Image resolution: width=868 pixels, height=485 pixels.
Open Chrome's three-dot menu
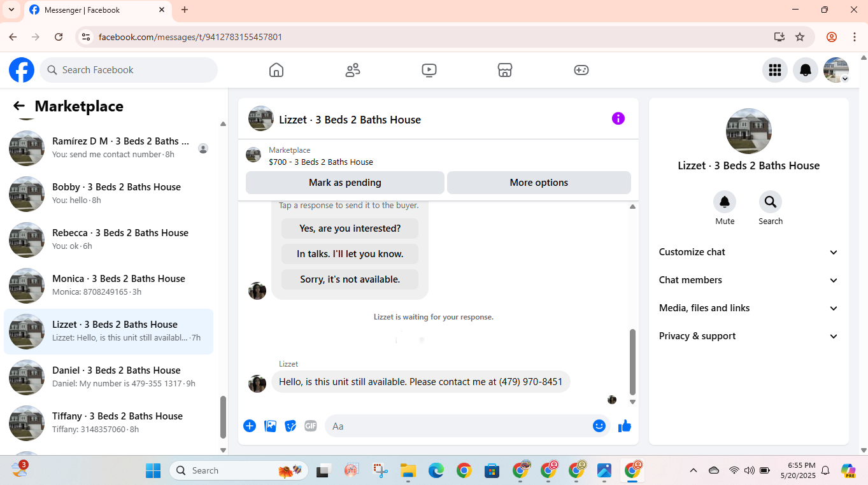[855, 37]
